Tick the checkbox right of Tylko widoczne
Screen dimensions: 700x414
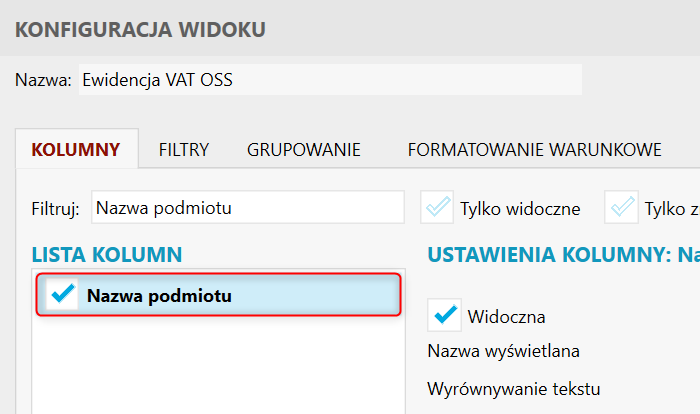point(622,208)
